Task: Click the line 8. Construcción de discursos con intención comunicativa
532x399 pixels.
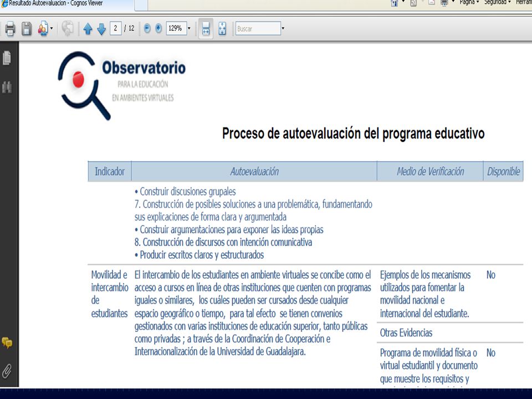Action: tap(223, 242)
